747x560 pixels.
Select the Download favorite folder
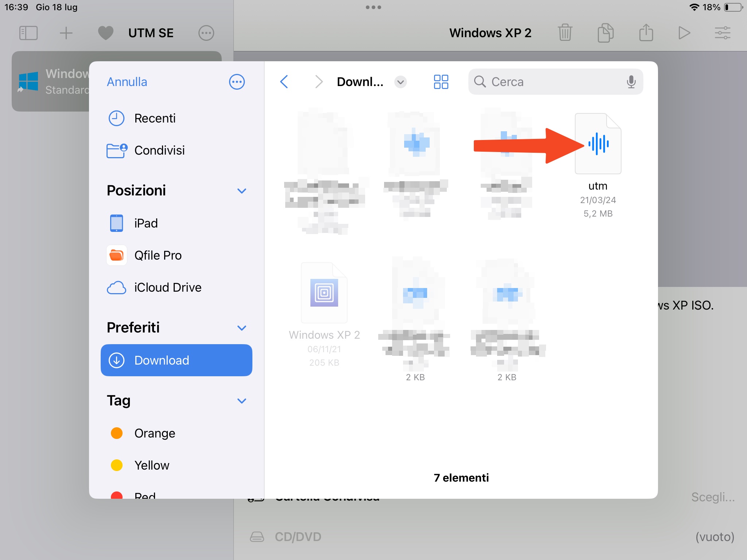(177, 360)
